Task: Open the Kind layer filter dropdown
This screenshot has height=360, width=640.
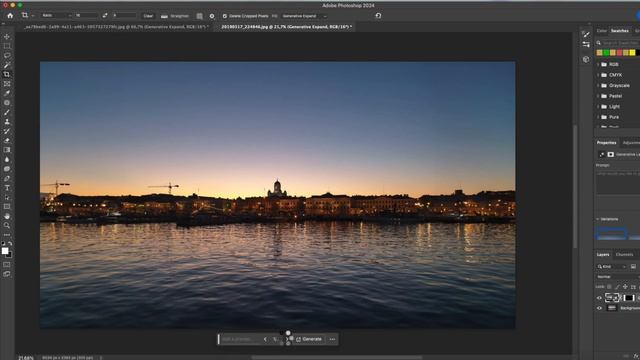Action: (611, 267)
